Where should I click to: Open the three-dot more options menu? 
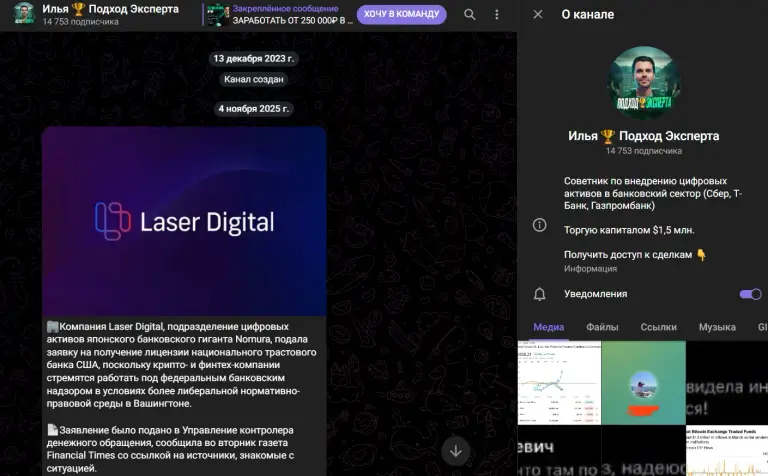pos(497,15)
